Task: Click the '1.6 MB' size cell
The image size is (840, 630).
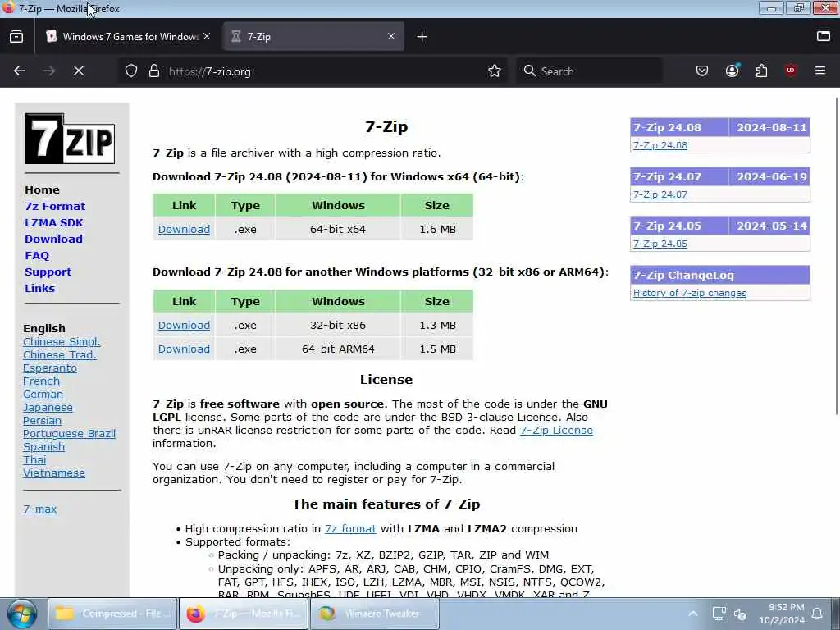Action: (437, 230)
